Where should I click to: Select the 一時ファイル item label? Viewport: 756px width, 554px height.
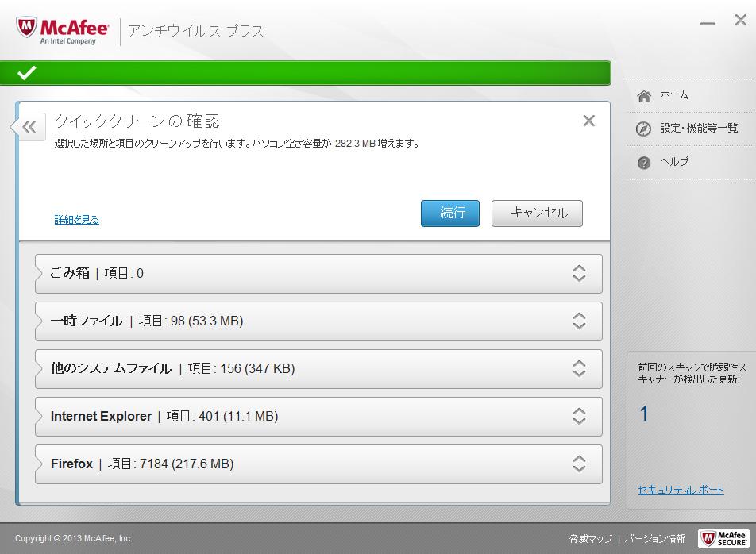[x=87, y=321]
